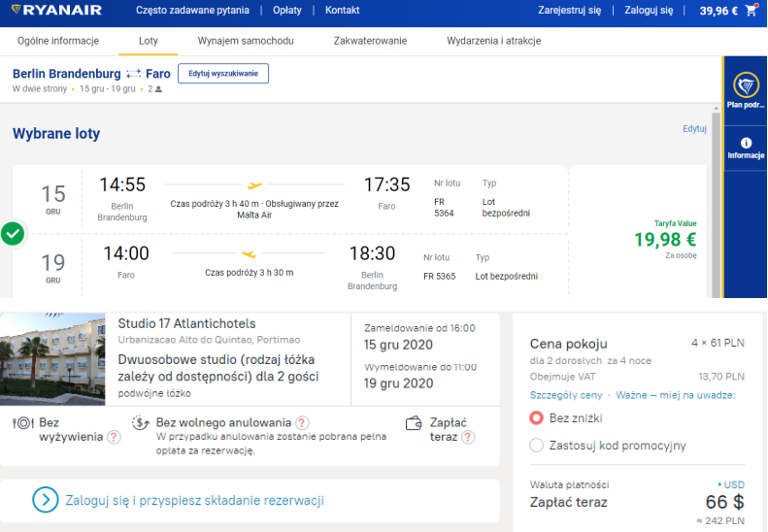Click the 19,98 € Taryfa Value price
Image resolution: width=768 pixels, height=532 pixels.
tap(665, 240)
